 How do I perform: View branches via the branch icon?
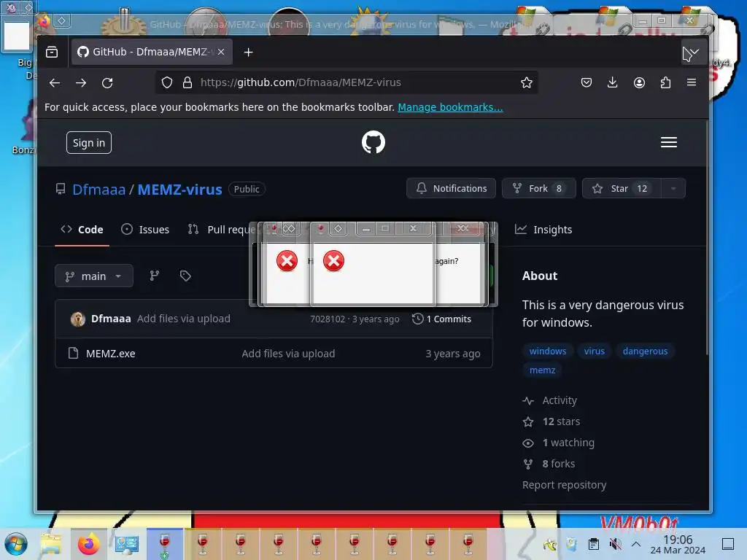coord(155,276)
